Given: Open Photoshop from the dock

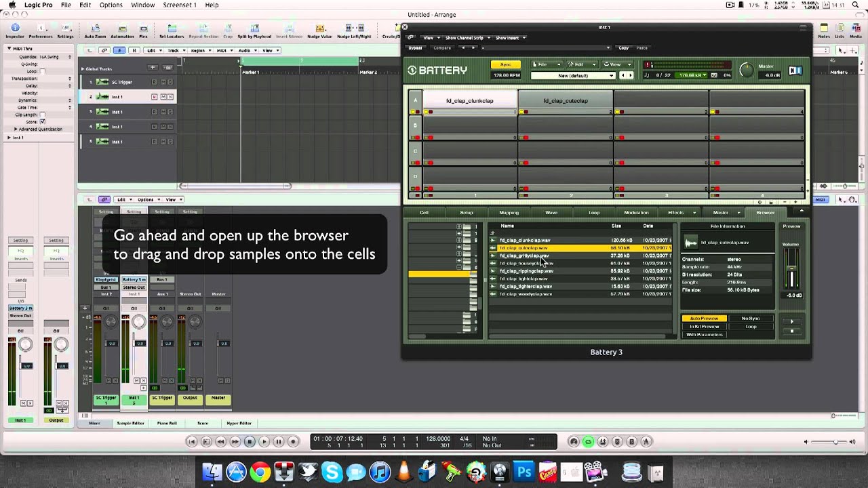Looking at the screenshot, I should [524, 472].
